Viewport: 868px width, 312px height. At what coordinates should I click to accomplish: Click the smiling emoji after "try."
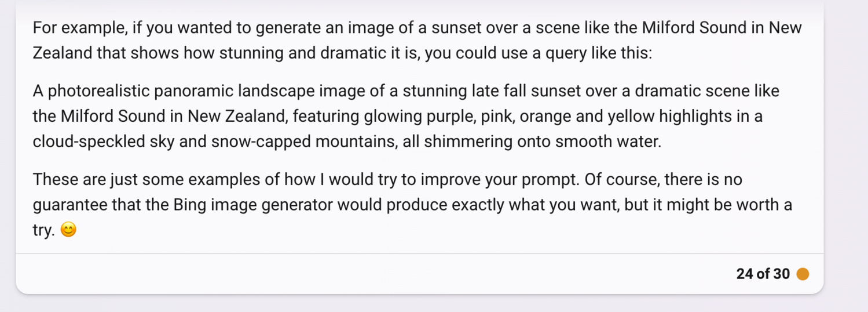point(68,230)
